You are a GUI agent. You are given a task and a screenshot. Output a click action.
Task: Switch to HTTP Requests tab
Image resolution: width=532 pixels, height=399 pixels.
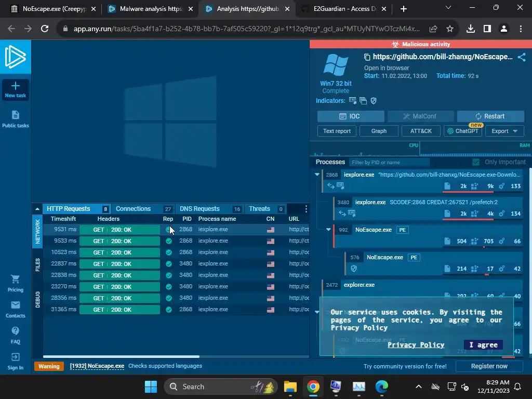tap(77, 209)
